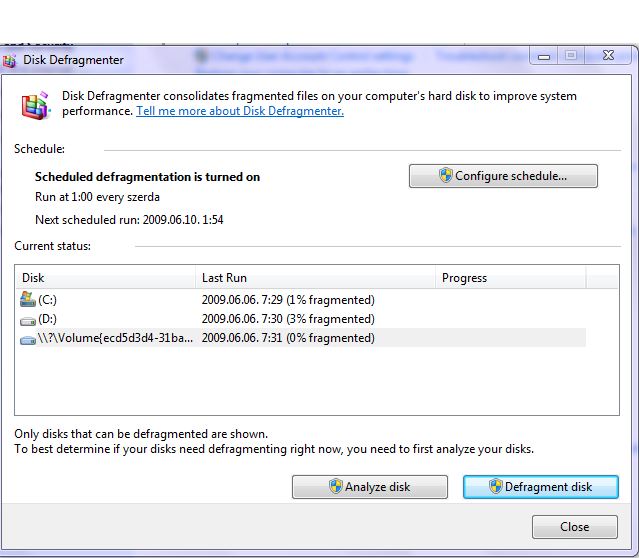Click the 'Run at 1:00 every szerda' text
The width and height of the screenshot is (639, 558).
click(97, 197)
